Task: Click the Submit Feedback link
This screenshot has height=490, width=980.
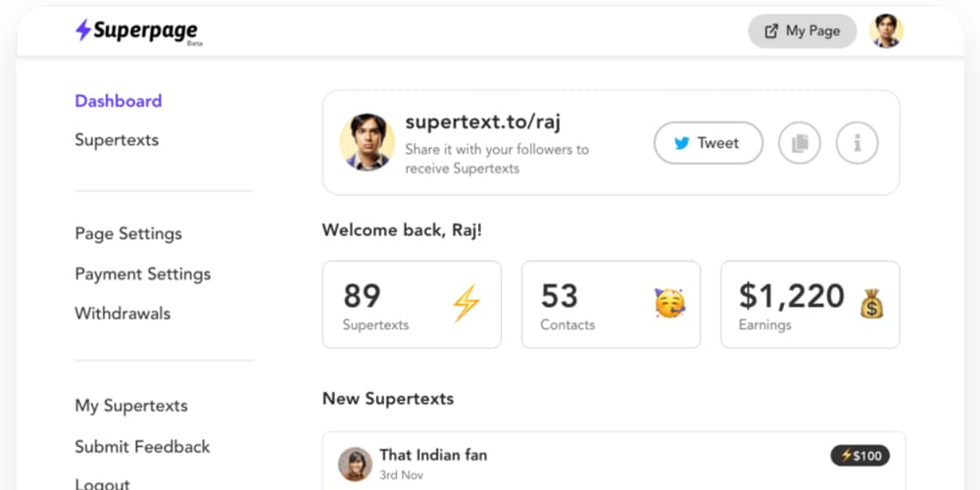Action: [x=142, y=447]
